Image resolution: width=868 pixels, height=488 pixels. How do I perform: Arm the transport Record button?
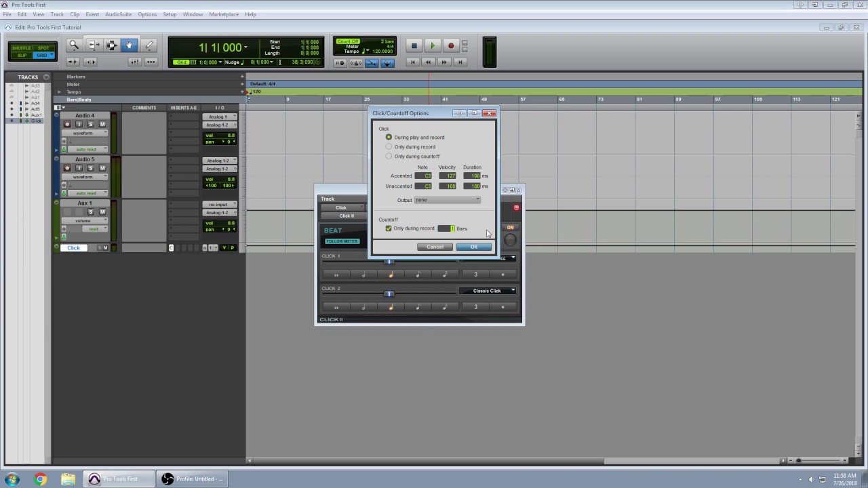click(x=451, y=46)
